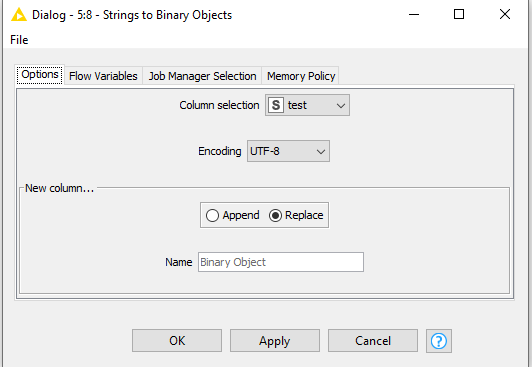Expand the column selection chevron arrow
Viewport: 532px width, 367px height.
[x=341, y=106]
